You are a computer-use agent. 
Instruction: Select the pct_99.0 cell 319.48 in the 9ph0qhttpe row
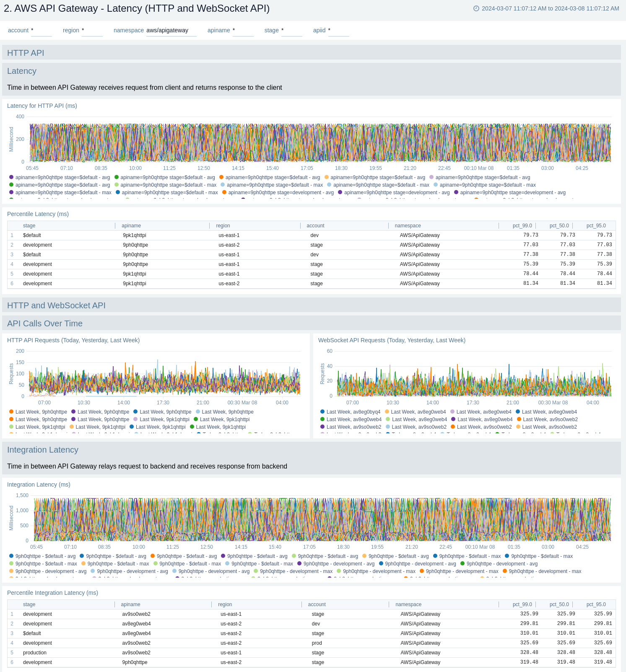(x=529, y=662)
